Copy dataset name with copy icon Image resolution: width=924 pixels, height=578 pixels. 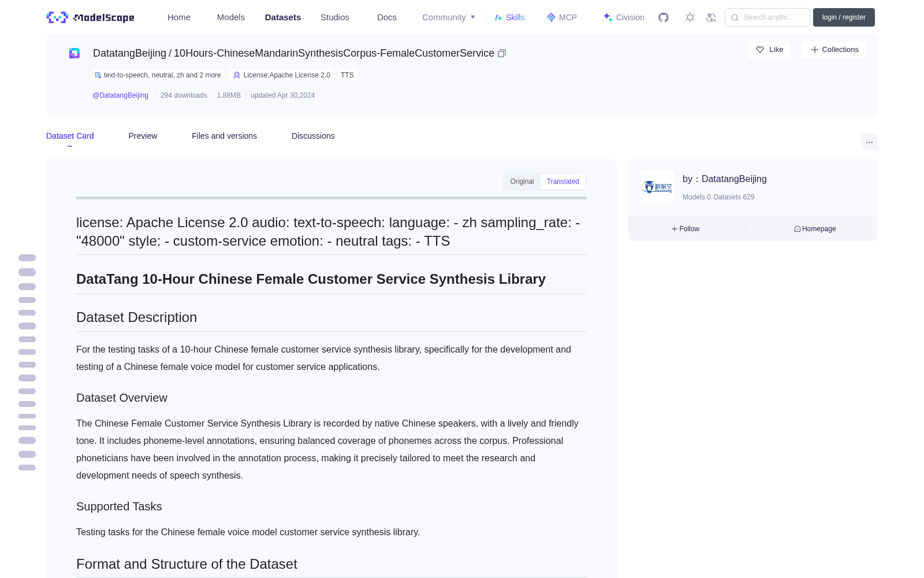[502, 53]
